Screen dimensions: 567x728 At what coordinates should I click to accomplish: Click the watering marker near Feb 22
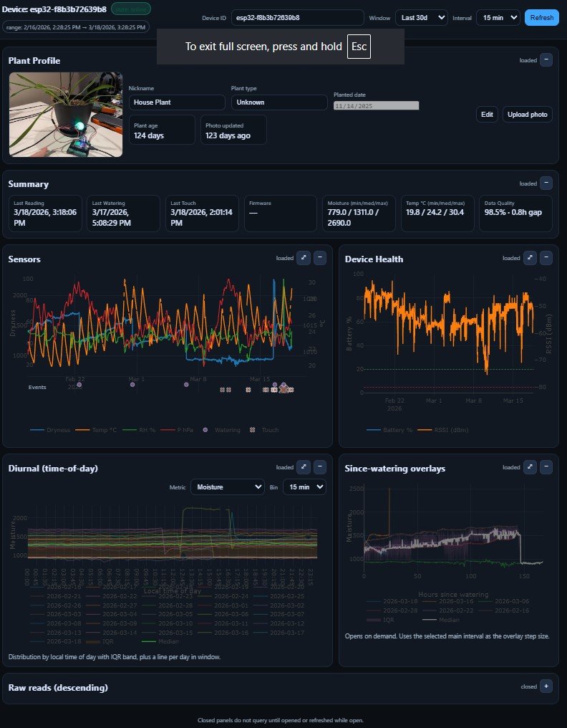(x=79, y=385)
